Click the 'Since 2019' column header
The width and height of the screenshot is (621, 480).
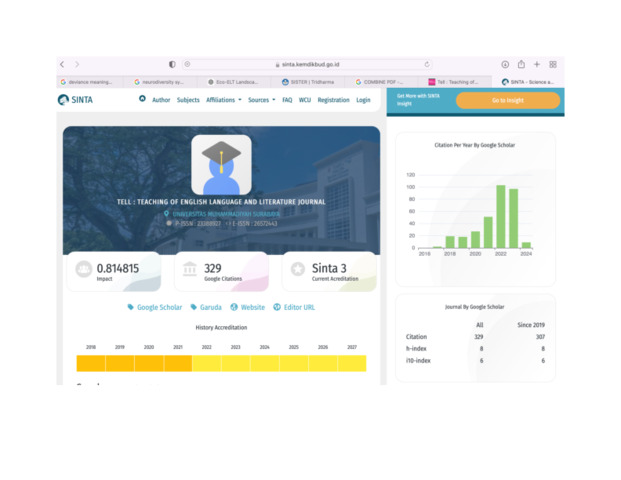pyautogui.click(x=531, y=325)
